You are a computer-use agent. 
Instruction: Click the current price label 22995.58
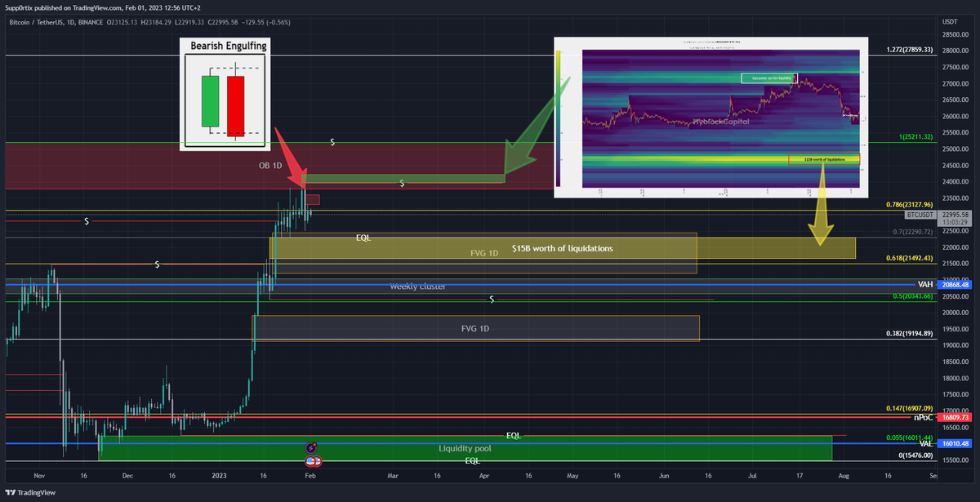tap(955, 214)
